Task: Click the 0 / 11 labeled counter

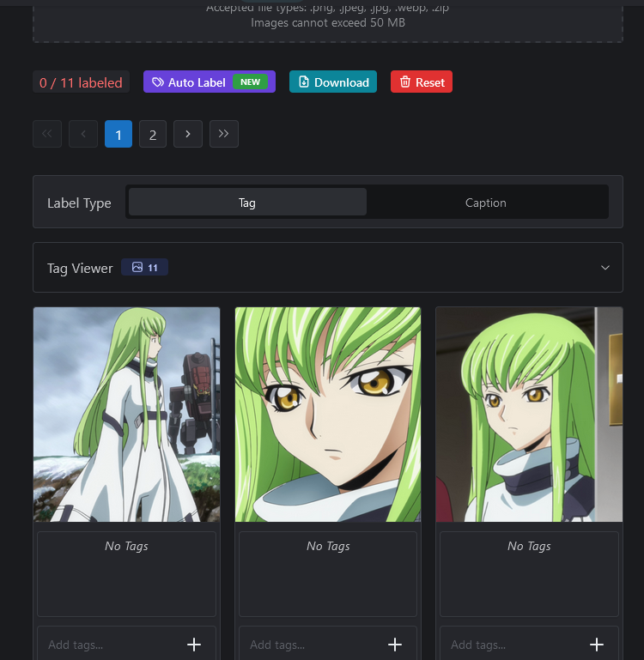Action: pos(81,82)
